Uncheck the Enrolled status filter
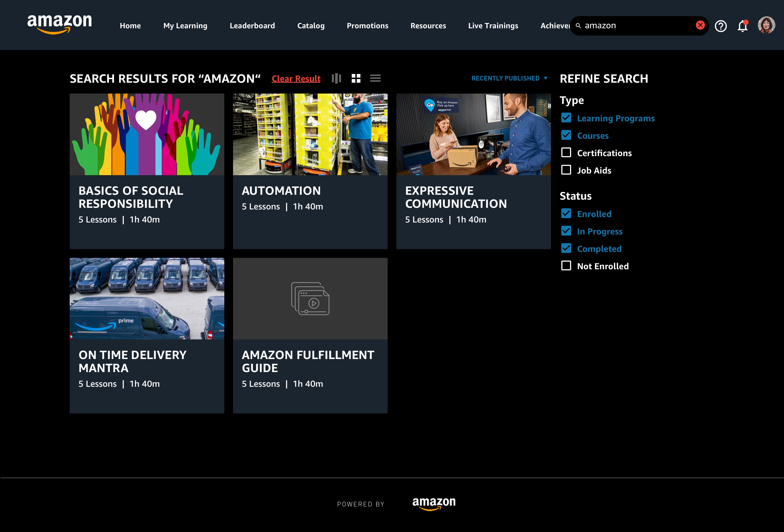The width and height of the screenshot is (784, 532). [x=566, y=214]
